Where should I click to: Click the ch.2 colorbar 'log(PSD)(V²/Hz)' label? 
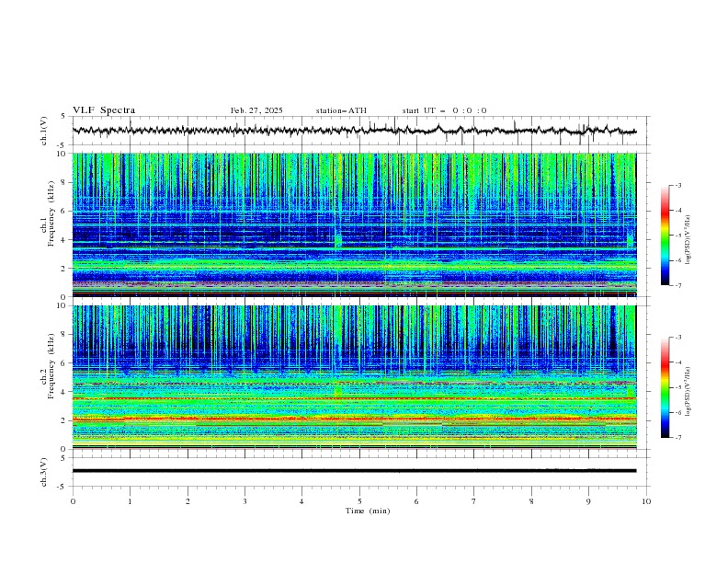click(x=688, y=392)
